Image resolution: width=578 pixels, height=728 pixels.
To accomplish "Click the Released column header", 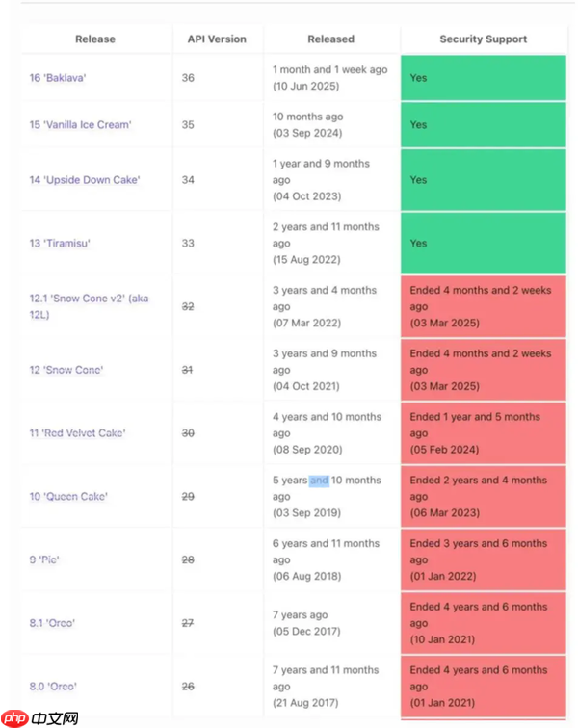I will click(330, 39).
